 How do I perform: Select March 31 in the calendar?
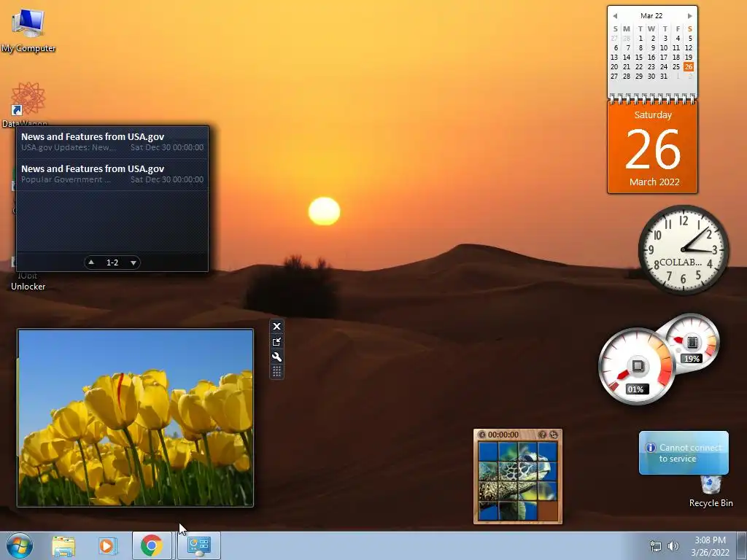(664, 76)
